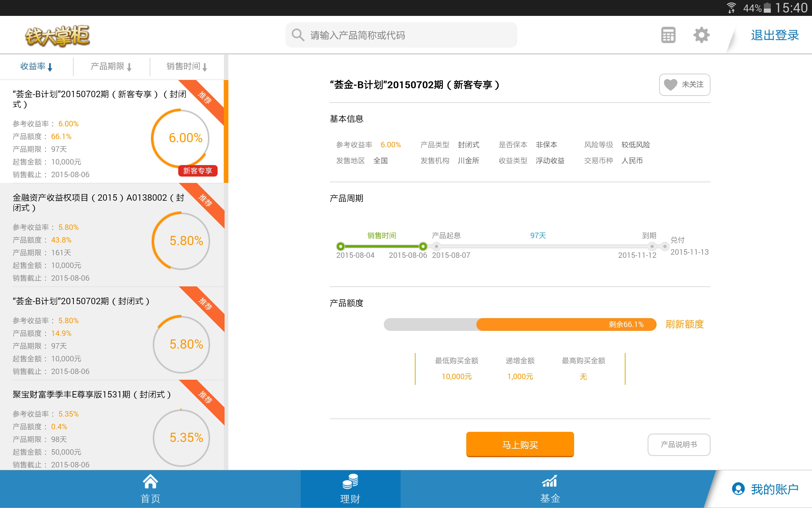Toggle 未关注 follow button
The height and width of the screenshot is (508, 812).
click(684, 84)
